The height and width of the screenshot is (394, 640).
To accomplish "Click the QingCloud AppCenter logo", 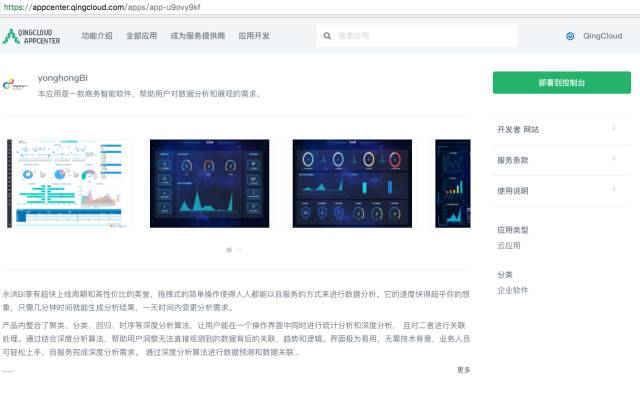I will coord(31,36).
